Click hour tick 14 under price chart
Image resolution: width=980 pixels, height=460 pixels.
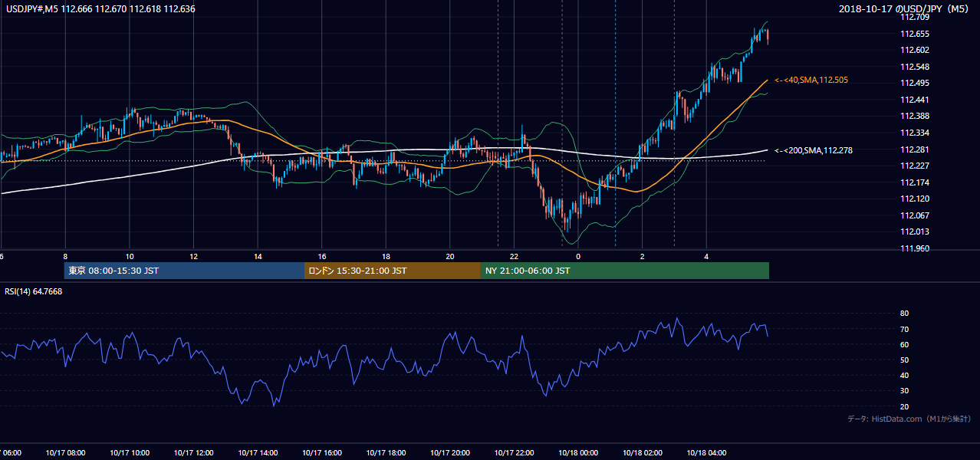pos(258,257)
